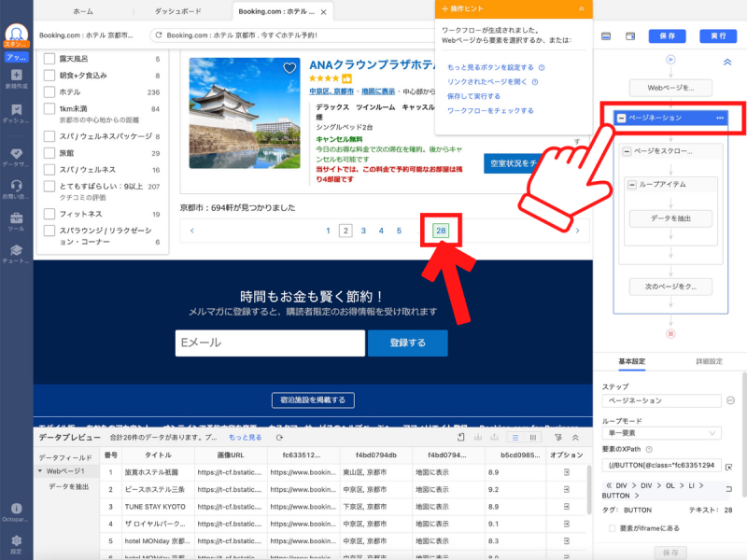Check the 朝食+夕食込み filter checkbox
The height and width of the screenshot is (560, 747).
pos(49,76)
